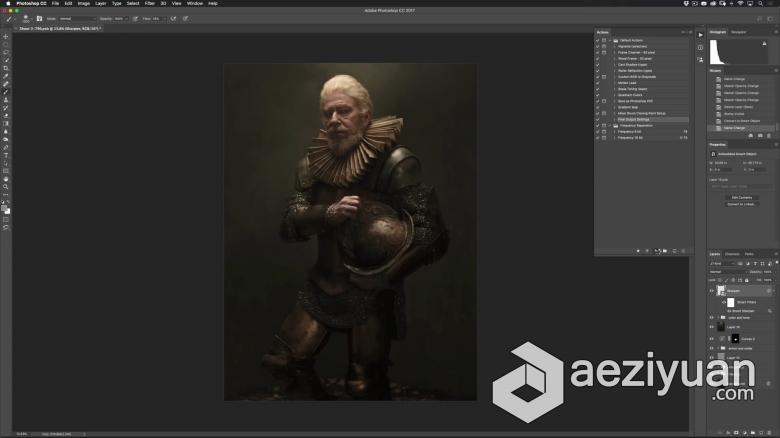Open layer blend mode Normal dropdown
This screenshot has height=438, width=780.
[x=728, y=272]
